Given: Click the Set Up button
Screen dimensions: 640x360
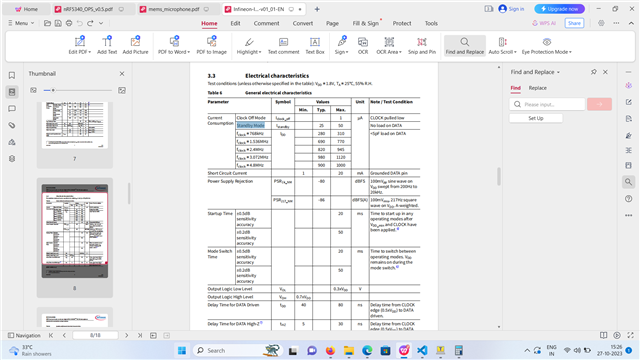Looking at the screenshot, I should [536, 118].
